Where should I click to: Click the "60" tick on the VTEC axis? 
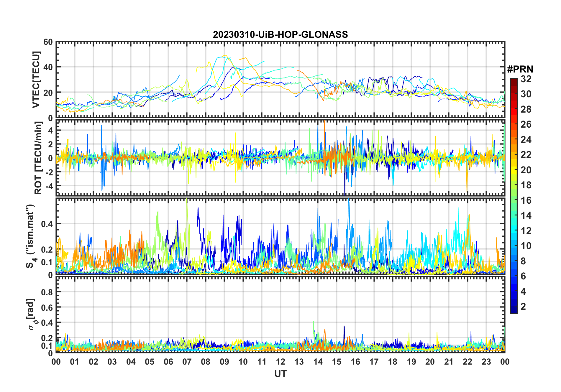[x=48, y=42]
